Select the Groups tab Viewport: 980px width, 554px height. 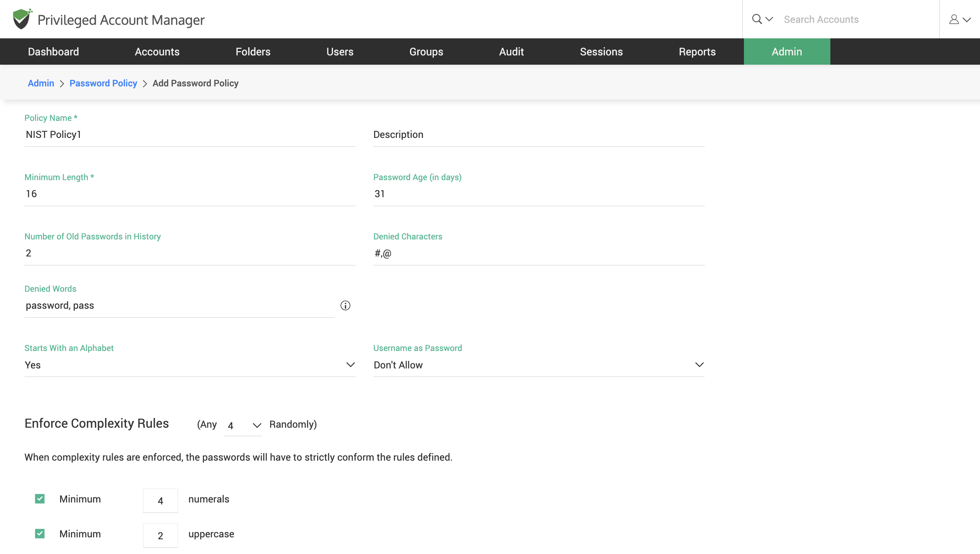[426, 52]
